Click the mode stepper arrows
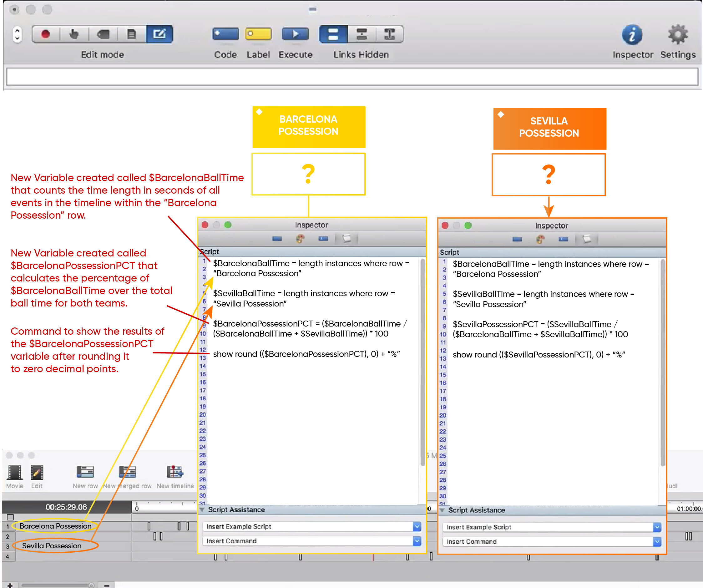This screenshot has height=588, width=703. pyautogui.click(x=17, y=34)
